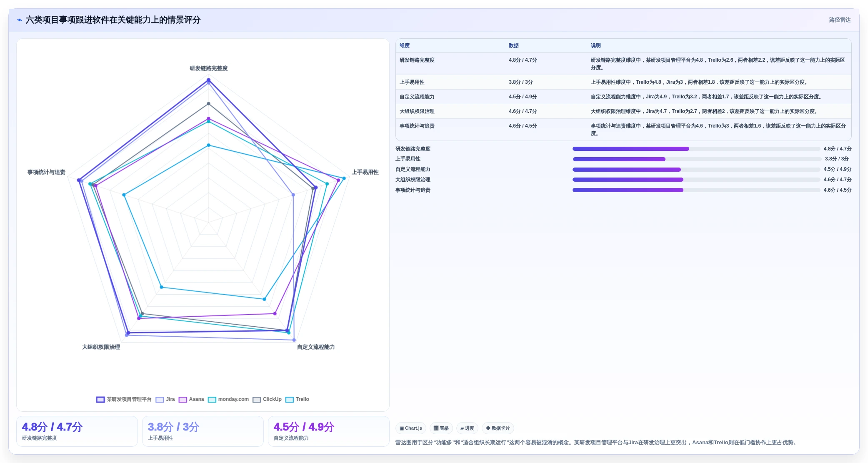Click the 3.8分 / 3分 table value

coord(521,82)
